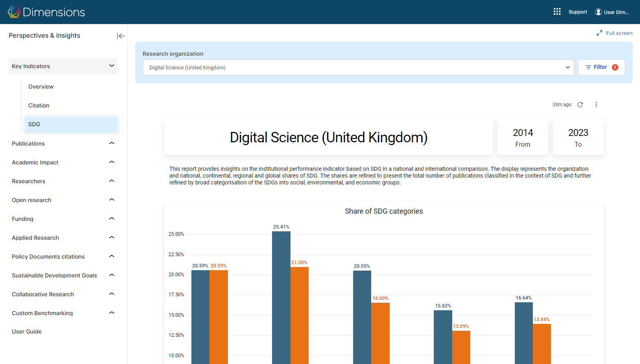This screenshot has width=640, height=364.
Task: Click the orange bar labeled 21.00%
Action: click(299, 315)
